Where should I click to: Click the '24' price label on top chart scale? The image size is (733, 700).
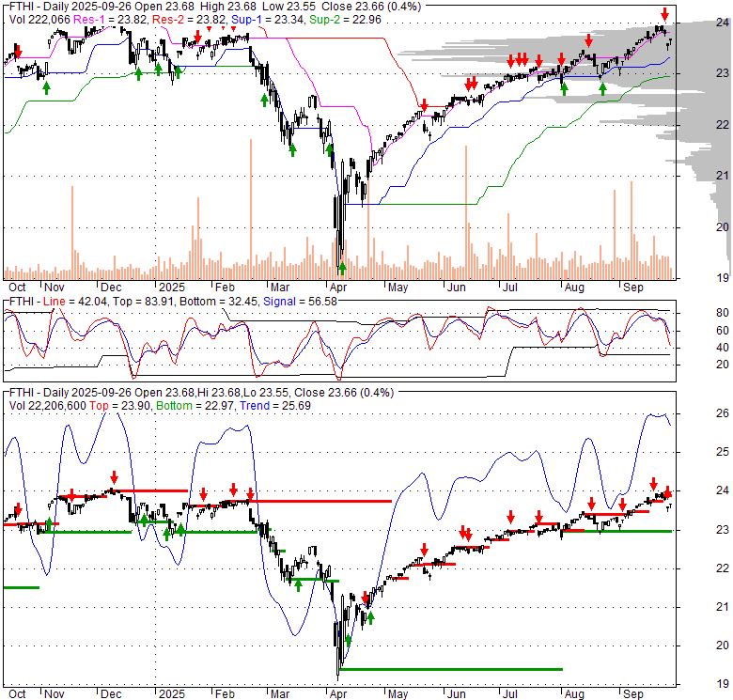point(723,22)
